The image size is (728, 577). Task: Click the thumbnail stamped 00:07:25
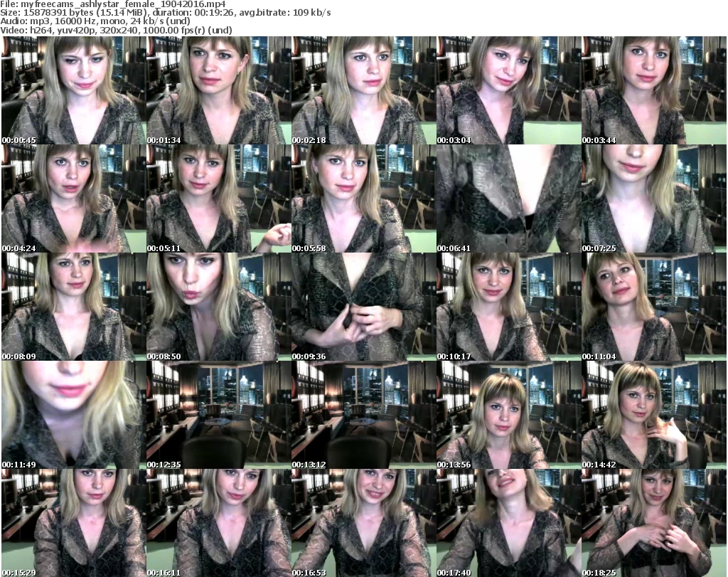tap(654, 198)
